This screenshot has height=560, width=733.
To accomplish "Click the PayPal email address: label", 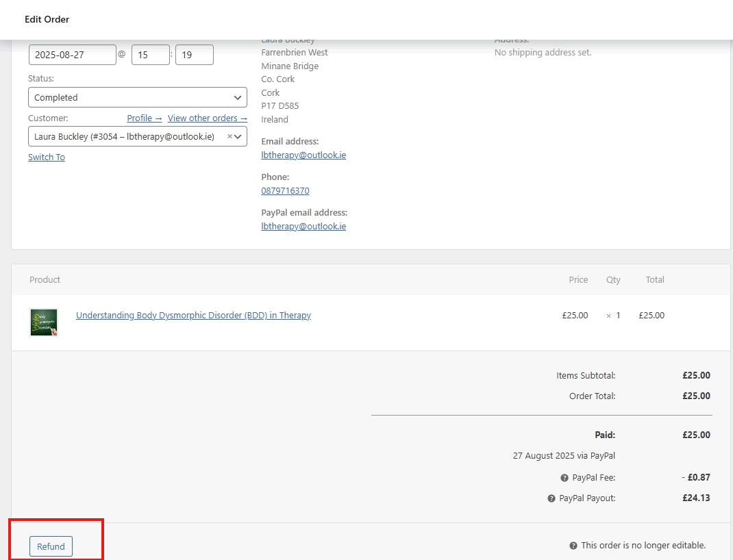I will pos(304,212).
